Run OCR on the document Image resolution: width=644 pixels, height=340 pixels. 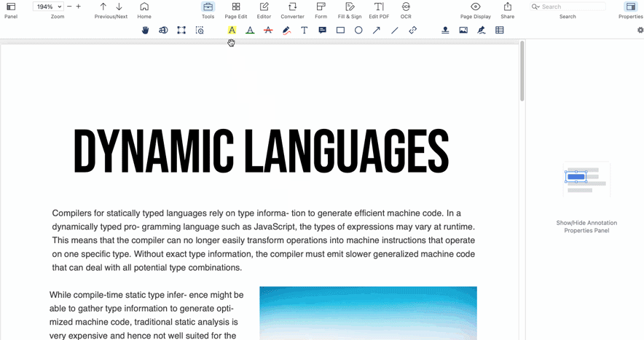click(x=406, y=10)
